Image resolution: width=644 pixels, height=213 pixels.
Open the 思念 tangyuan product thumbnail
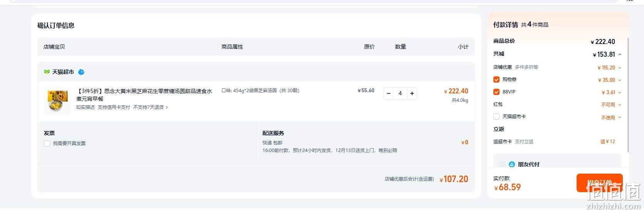click(58, 101)
